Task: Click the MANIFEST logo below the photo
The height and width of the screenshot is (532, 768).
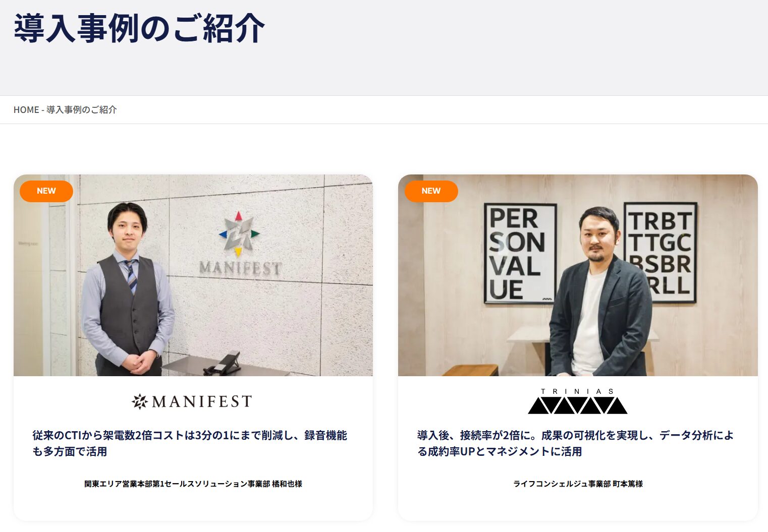Action: [192, 401]
